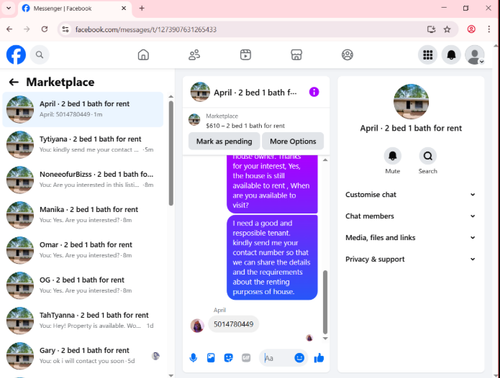Open Omar conversation
This screenshot has width=500, height=378.
tap(83, 250)
